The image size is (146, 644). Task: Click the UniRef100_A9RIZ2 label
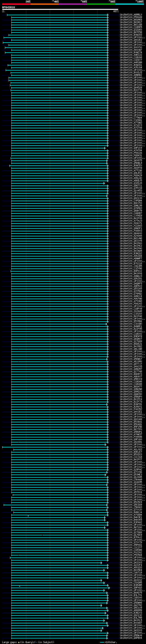(x=131, y=55)
